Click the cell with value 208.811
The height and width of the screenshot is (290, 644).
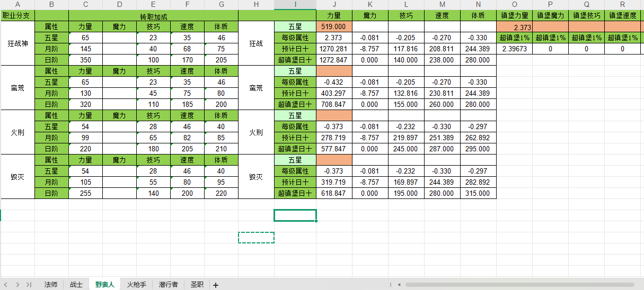pos(442,49)
